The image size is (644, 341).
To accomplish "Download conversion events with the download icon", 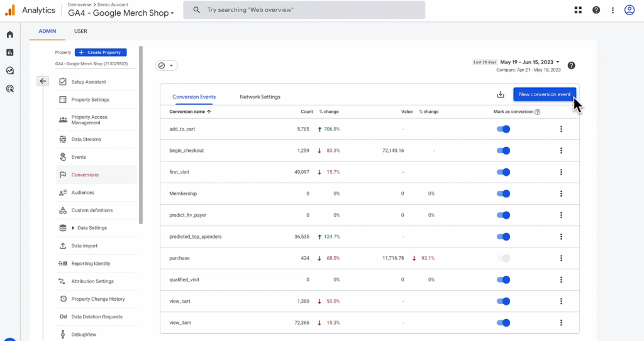I will tap(500, 94).
